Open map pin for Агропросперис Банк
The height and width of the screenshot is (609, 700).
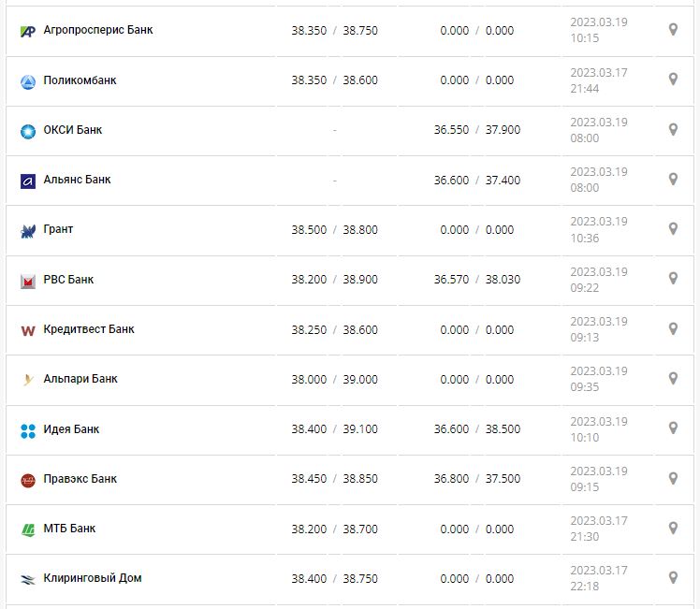[x=673, y=30]
